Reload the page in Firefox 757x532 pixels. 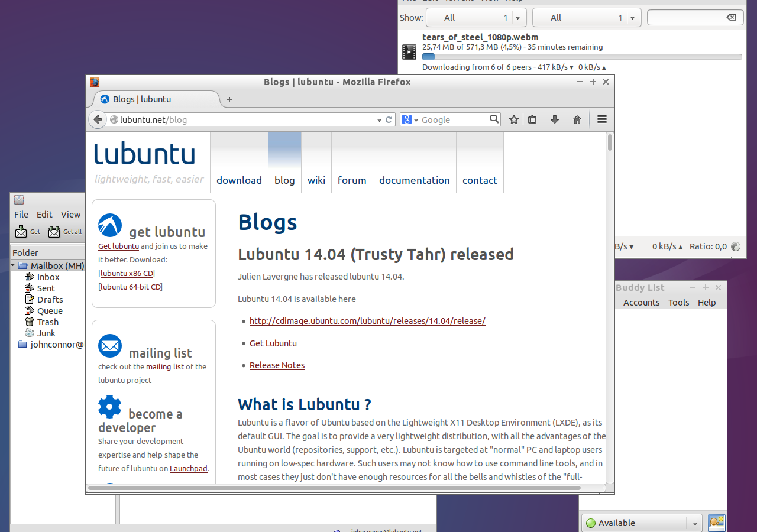click(x=389, y=119)
